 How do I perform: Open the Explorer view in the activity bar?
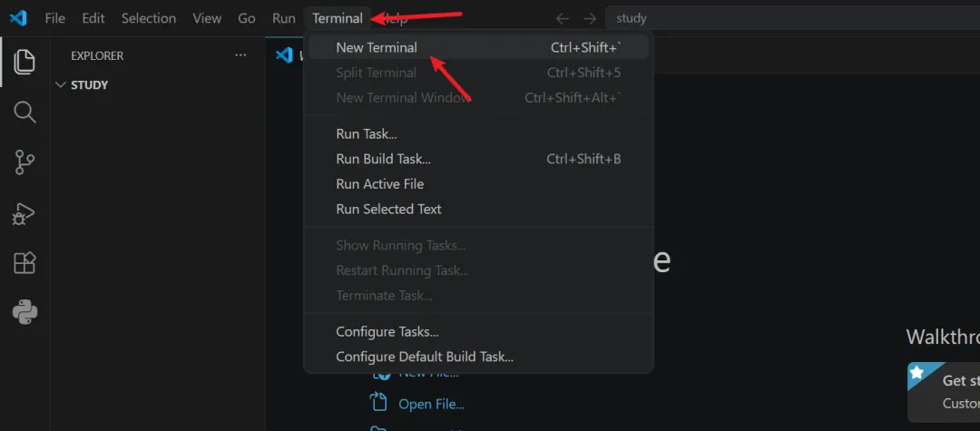point(24,61)
